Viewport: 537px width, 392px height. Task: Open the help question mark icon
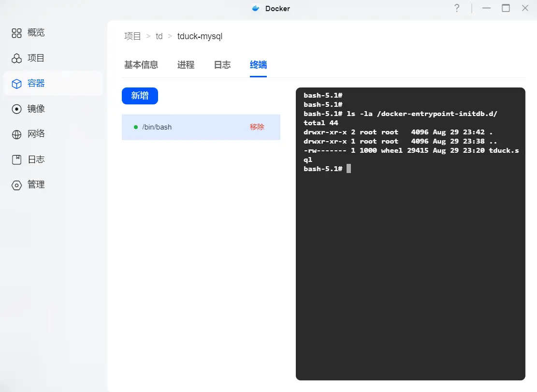(456, 8)
